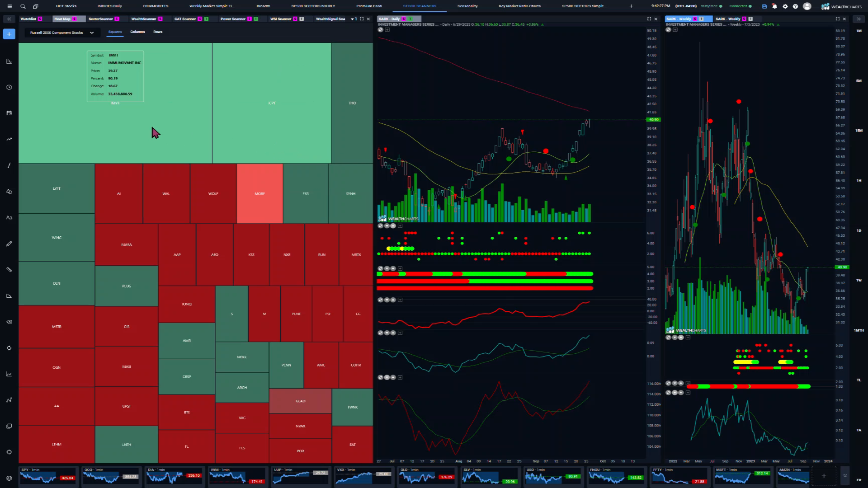Click the globe icon at bottom left

[9, 478]
